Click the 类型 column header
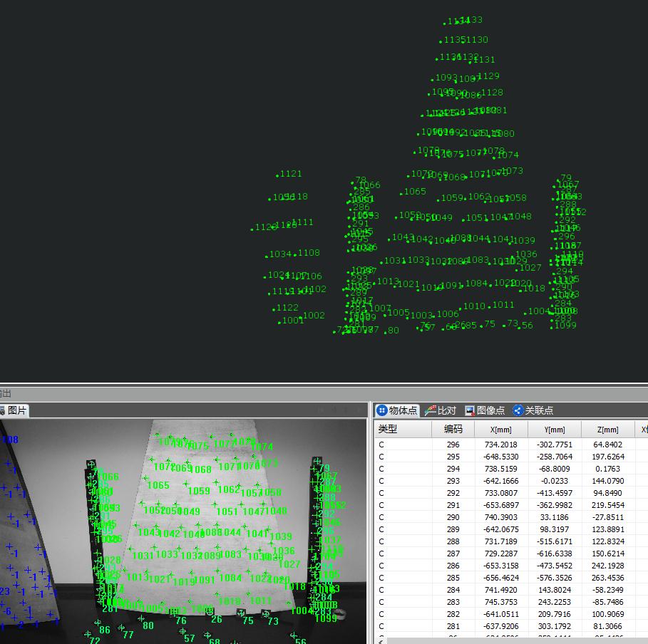This screenshot has height=644, width=648. (403, 430)
